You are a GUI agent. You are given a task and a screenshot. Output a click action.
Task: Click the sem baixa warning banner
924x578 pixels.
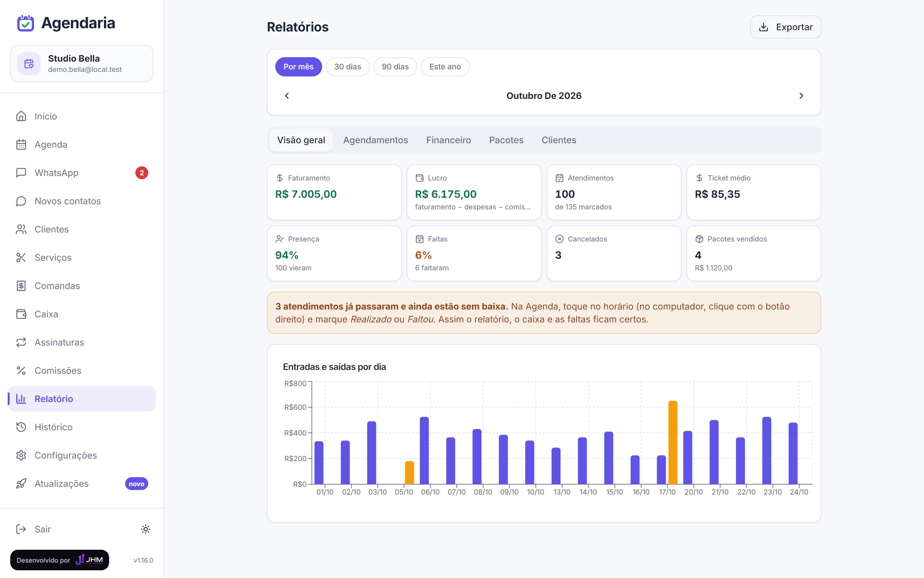544,313
